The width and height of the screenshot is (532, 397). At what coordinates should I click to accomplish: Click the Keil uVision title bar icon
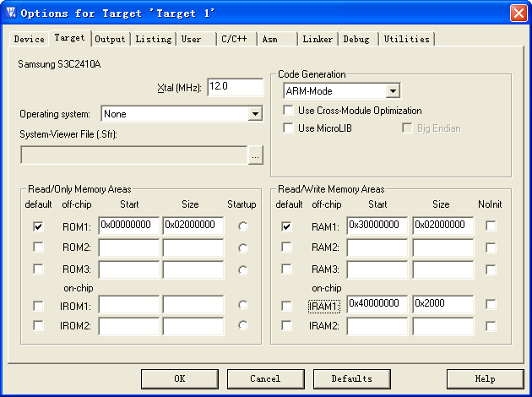pyautogui.click(x=11, y=13)
